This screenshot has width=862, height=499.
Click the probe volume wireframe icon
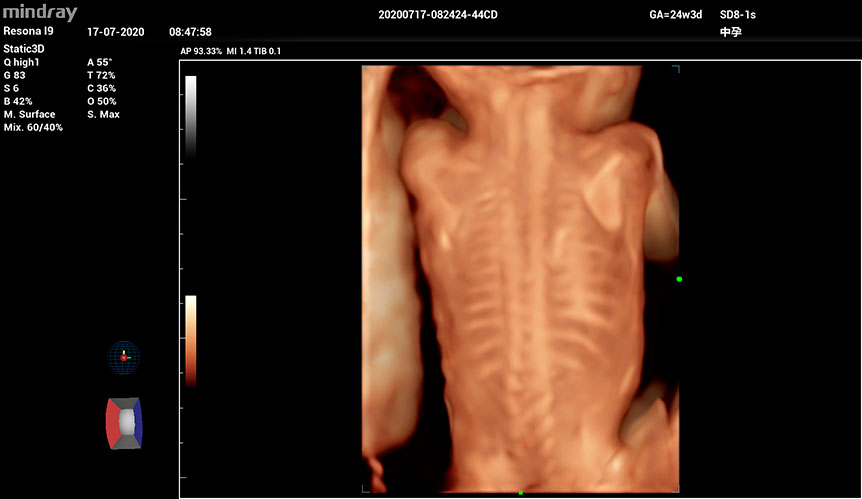tap(124, 423)
